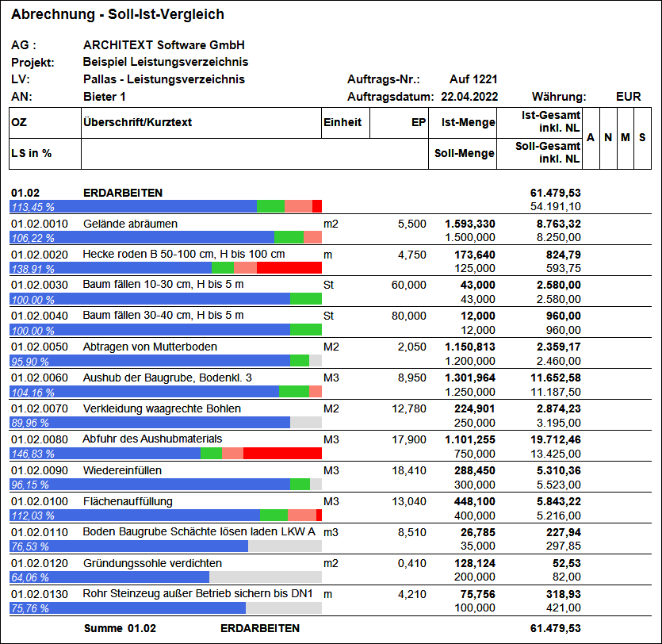The image size is (662, 644).
Task: Click the Soll-Menge header cell
Action: pyautogui.click(x=463, y=154)
